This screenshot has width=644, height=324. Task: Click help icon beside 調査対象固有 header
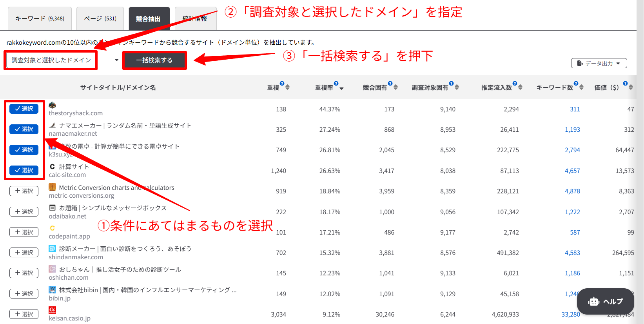[451, 84]
